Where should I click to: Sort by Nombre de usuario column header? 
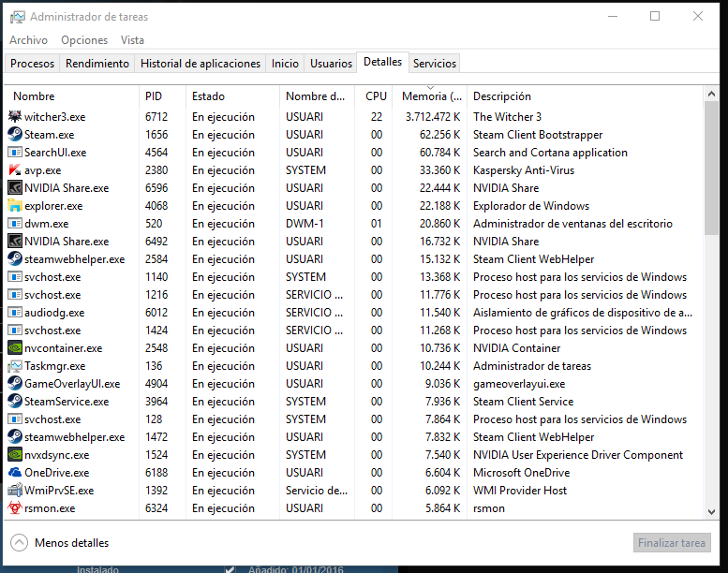point(317,96)
